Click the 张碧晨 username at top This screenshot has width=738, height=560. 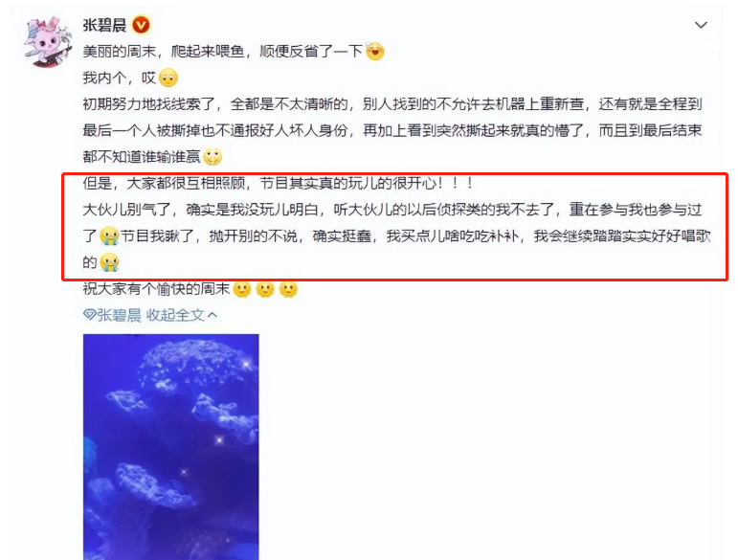point(104,25)
